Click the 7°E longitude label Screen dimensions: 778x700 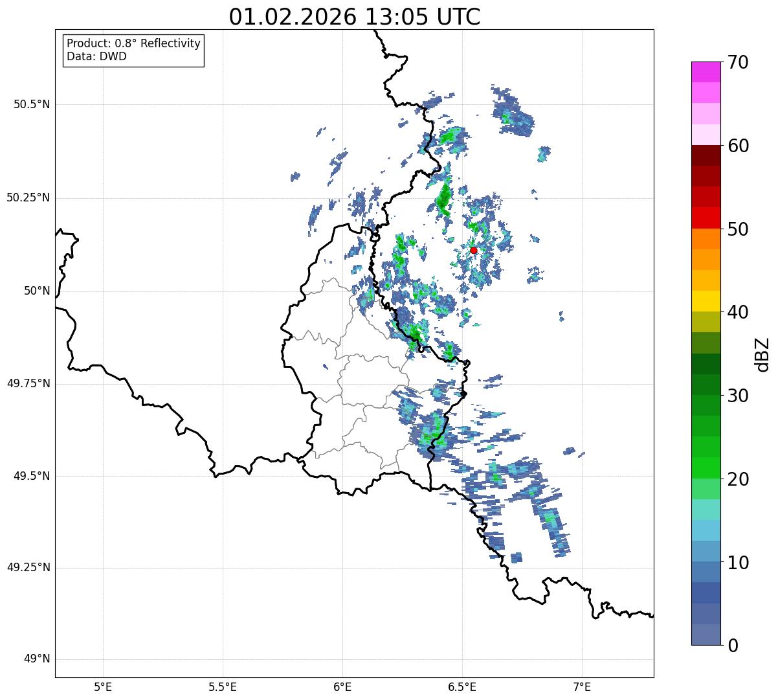click(582, 686)
